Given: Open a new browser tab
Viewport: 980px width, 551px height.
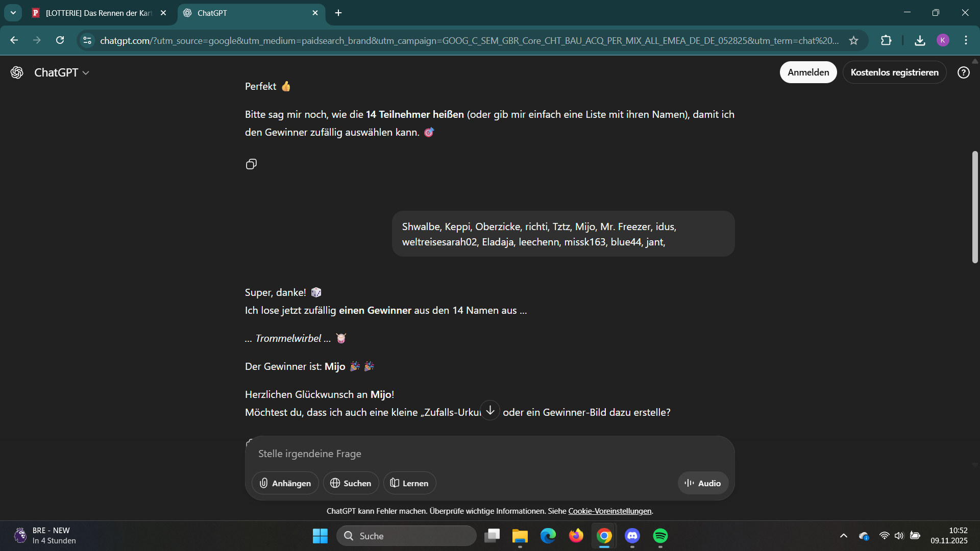Looking at the screenshot, I should pyautogui.click(x=338, y=13).
